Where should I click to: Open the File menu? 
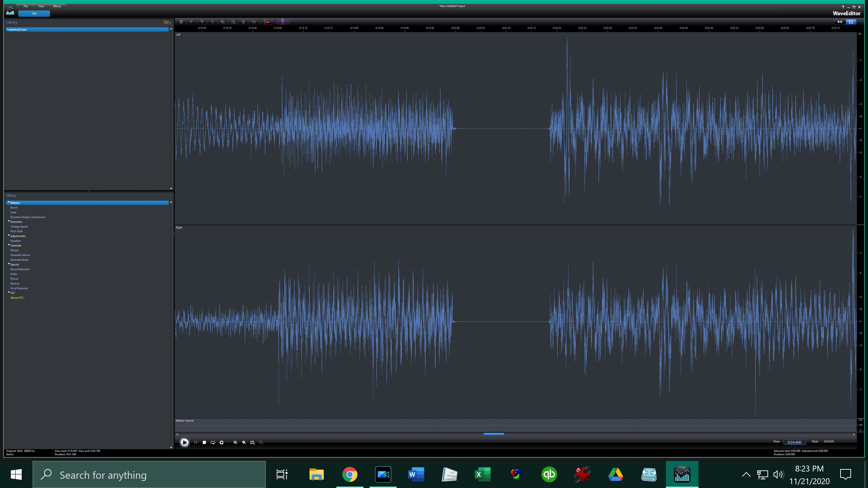[x=26, y=6]
